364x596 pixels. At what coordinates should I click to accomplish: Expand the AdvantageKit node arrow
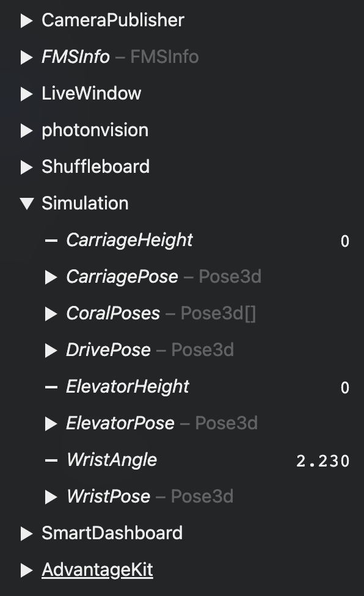click(x=26, y=570)
